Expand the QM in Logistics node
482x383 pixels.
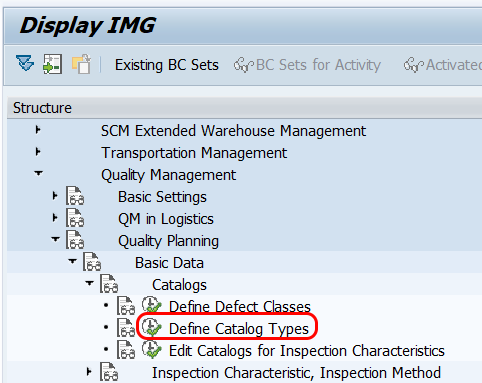click(55, 218)
